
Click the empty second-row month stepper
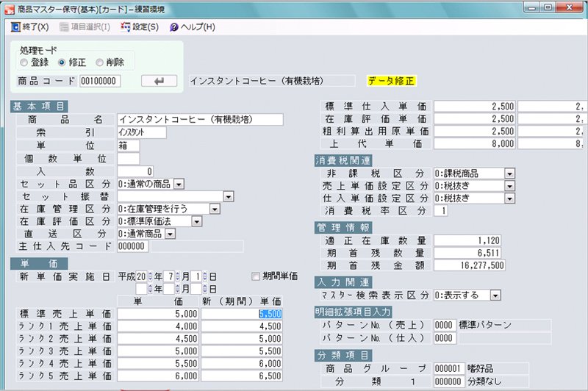point(178,289)
